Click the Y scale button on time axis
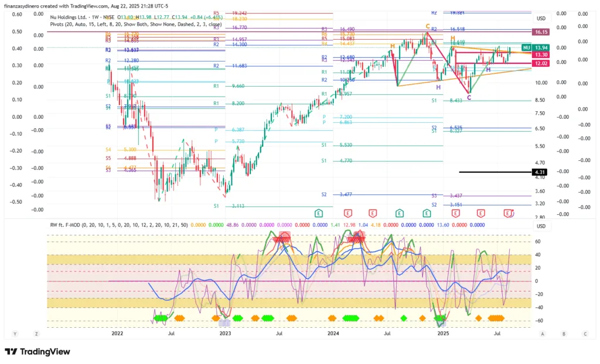The image size is (600, 364). (15, 334)
